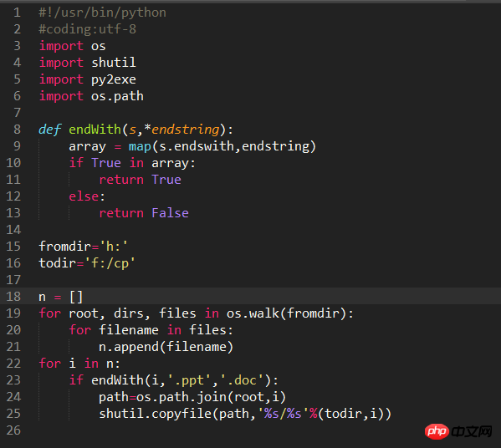Viewport: 501px width, 448px height.
Task: Place cursor on 'import shutil' line
Action: pos(87,62)
